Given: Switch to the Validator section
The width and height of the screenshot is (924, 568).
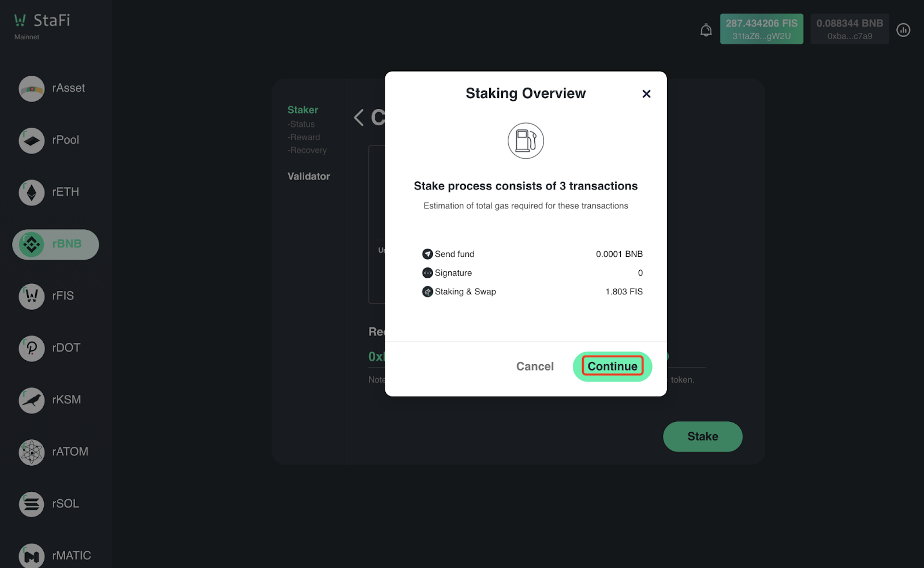Looking at the screenshot, I should pos(309,177).
